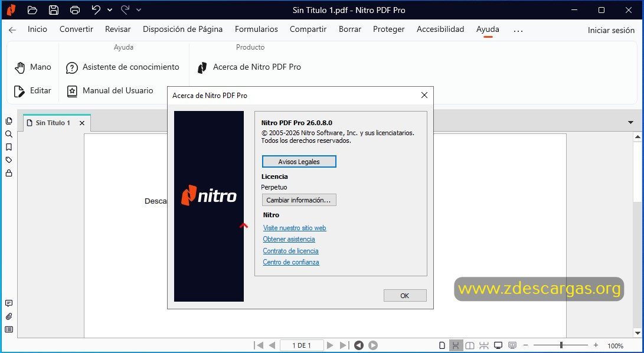
Task: Select the Mano hand tool
Action: tap(33, 67)
